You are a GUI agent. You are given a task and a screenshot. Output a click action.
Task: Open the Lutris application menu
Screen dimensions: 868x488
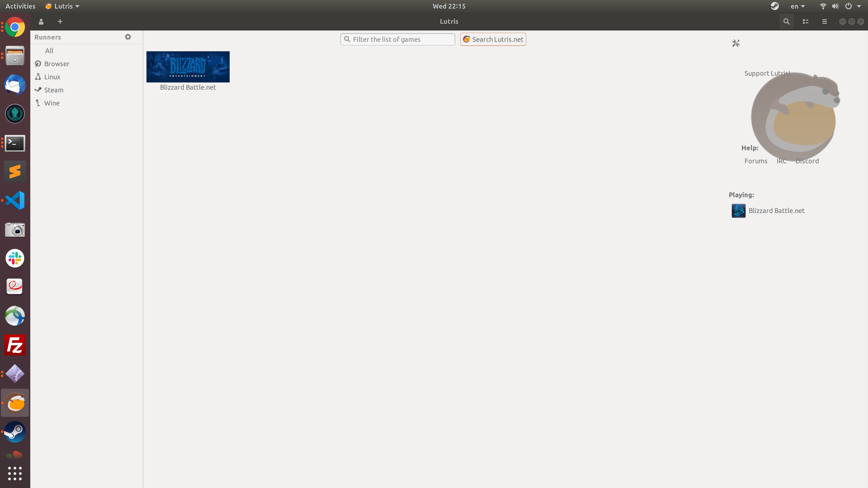tap(62, 6)
